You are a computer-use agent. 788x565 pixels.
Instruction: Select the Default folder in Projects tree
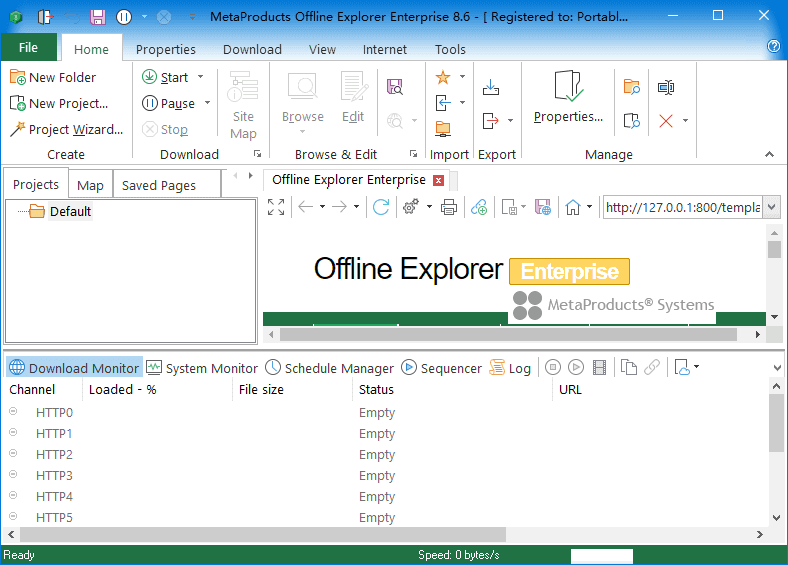click(70, 211)
